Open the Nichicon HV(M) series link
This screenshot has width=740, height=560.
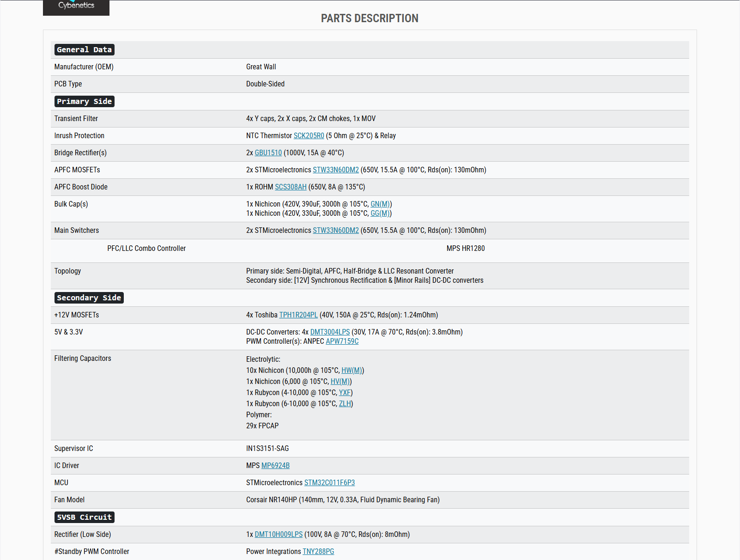tap(340, 382)
